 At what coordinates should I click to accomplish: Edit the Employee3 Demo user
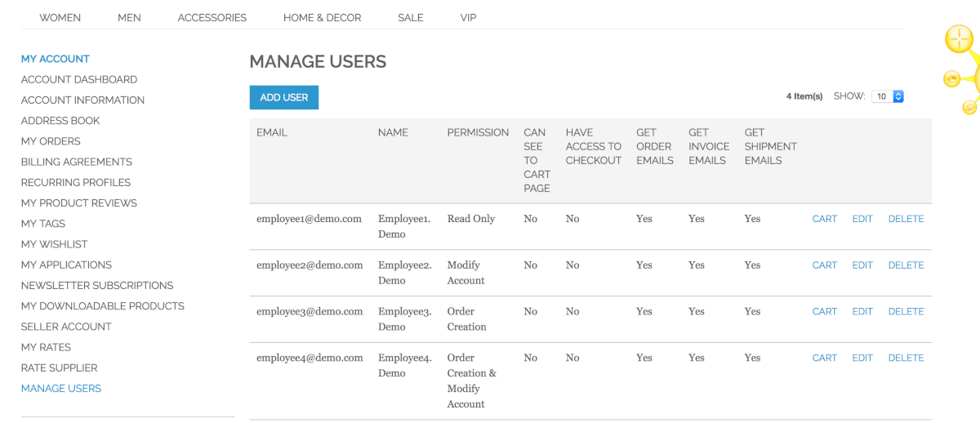(x=862, y=312)
